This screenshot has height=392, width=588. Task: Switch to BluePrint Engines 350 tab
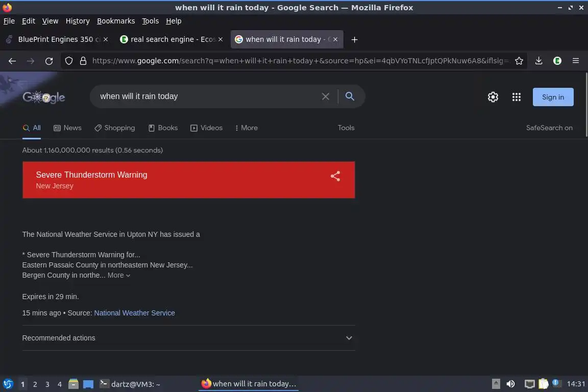click(x=56, y=39)
